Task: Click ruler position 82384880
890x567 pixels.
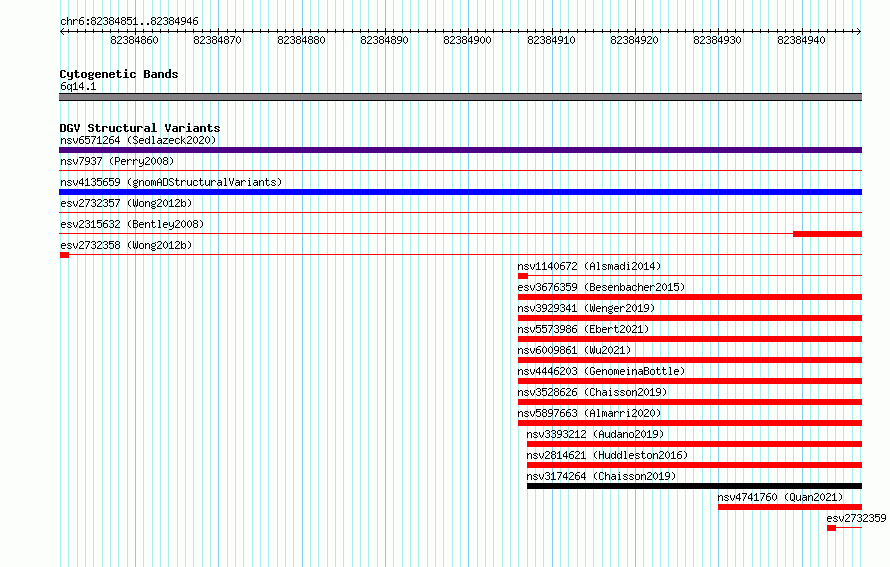Action: (x=301, y=40)
